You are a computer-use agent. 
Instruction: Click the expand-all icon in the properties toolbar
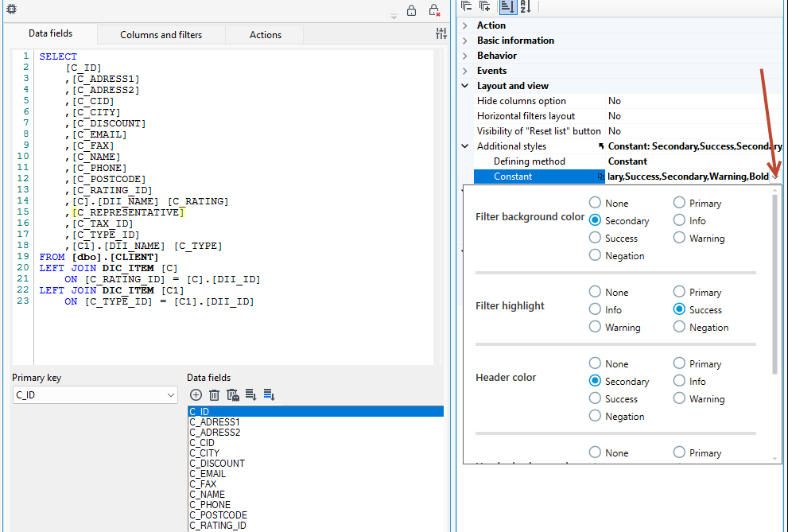[x=484, y=6]
